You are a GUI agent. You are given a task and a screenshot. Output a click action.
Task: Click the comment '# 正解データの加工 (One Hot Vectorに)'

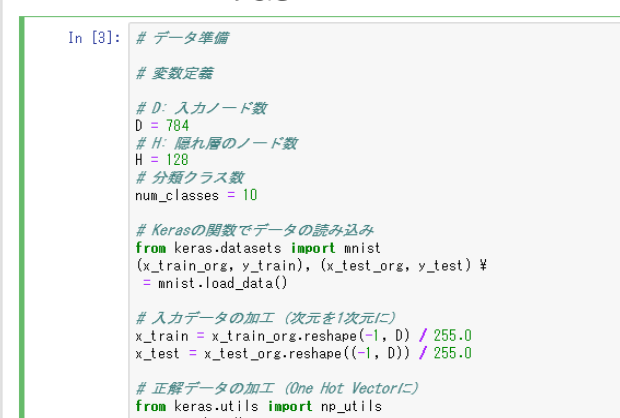click(x=277, y=388)
